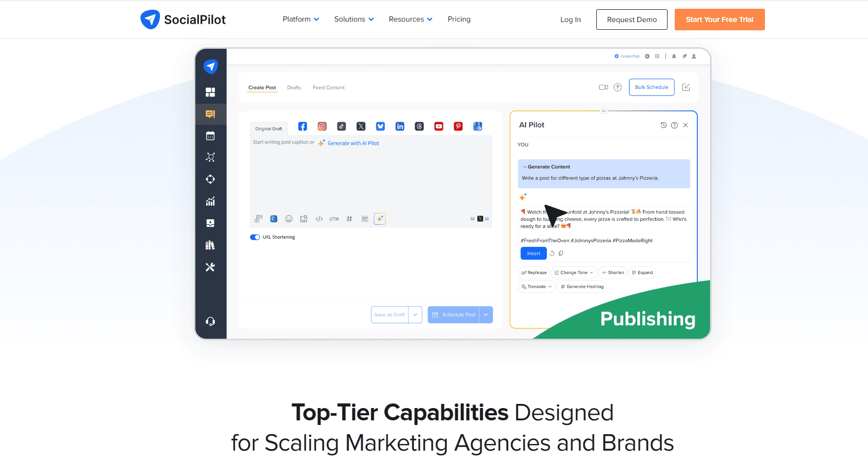Open the wrench tools icon in sidebar
The height and width of the screenshot is (465, 868).
pyautogui.click(x=210, y=267)
